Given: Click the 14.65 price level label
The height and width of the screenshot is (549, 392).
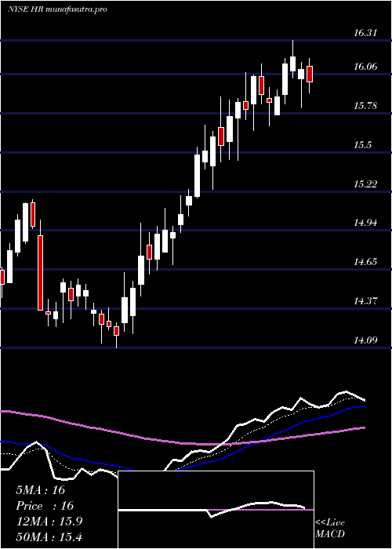Looking at the screenshot, I should (x=365, y=262).
